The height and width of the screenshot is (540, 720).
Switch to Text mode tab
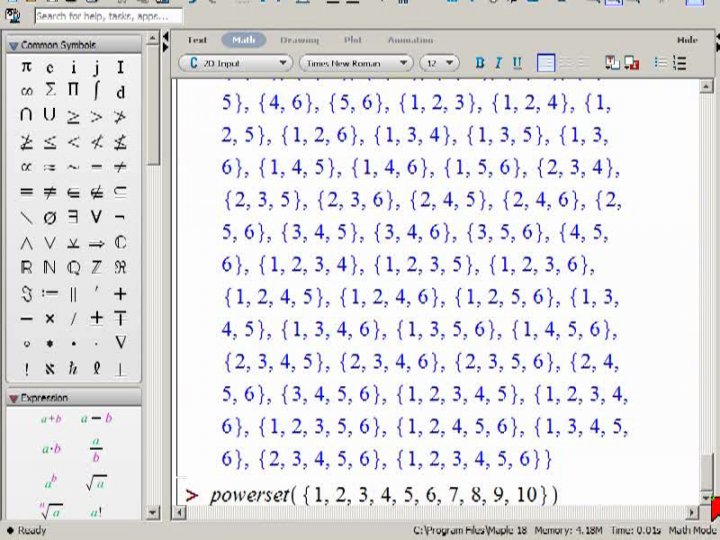(x=197, y=40)
